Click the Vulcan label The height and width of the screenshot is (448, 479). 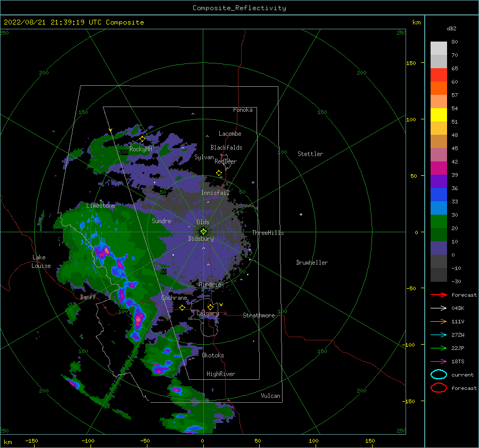point(271,396)
